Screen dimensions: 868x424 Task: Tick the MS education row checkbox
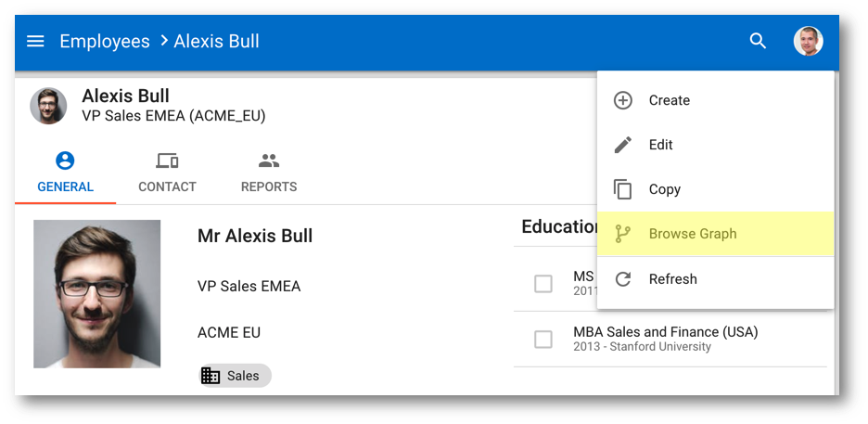tap(543, 284)
